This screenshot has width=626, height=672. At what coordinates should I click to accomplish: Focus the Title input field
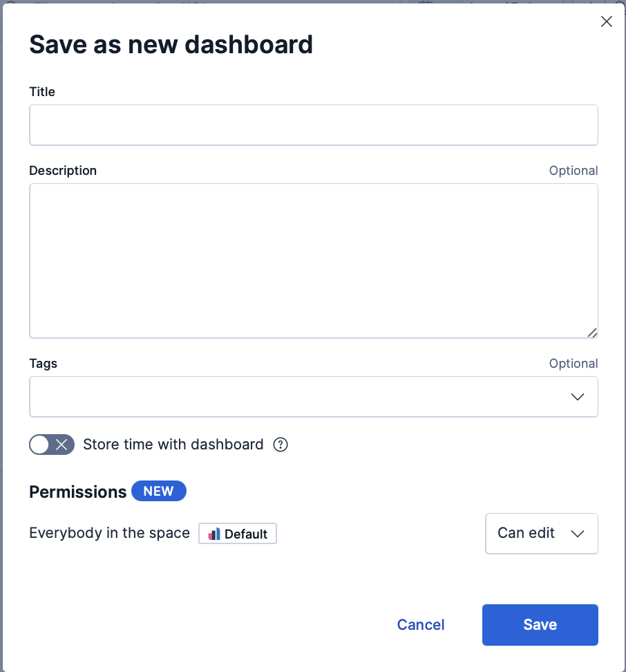click(x=313, y=125)
